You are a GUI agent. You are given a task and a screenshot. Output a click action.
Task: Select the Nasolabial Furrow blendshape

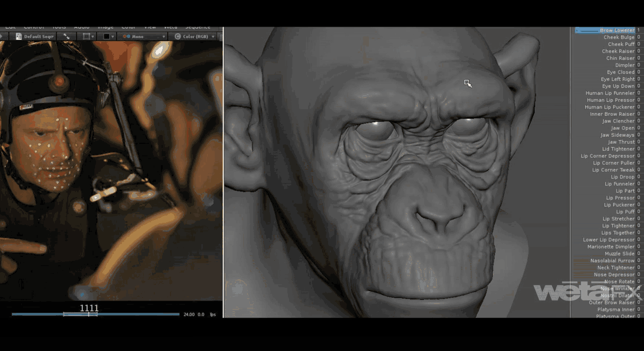(x=612, y=261)
